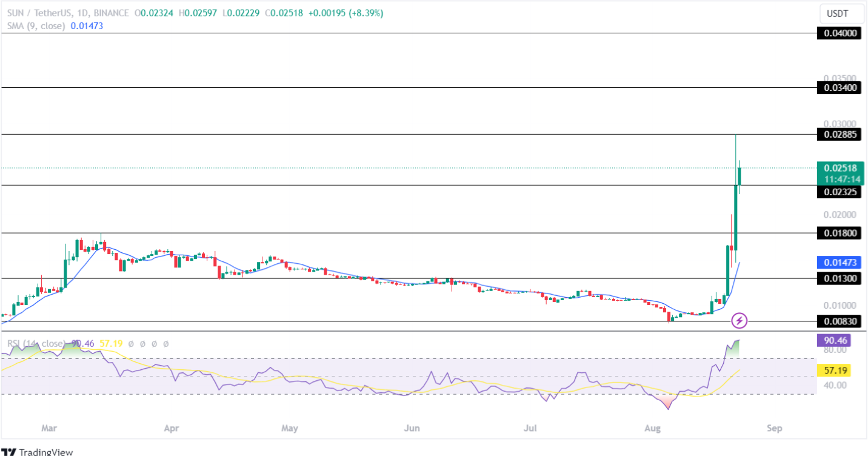Click the Sep label on time axis

click(x=774, y=428)
